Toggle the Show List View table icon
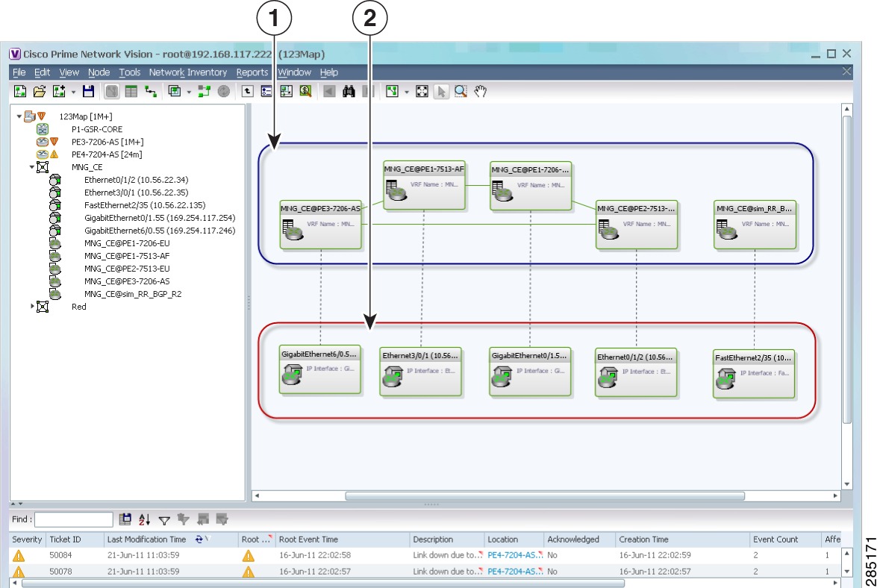Image resolution: width=880 pixels, height=588 pixels. (131, 92)
